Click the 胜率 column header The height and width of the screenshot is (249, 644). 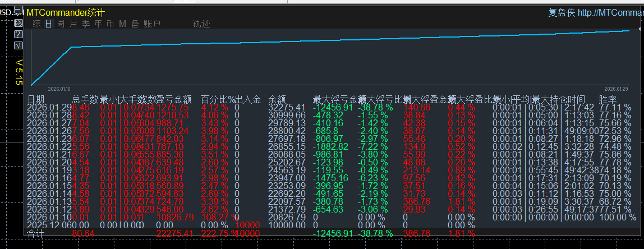[608, 99]
